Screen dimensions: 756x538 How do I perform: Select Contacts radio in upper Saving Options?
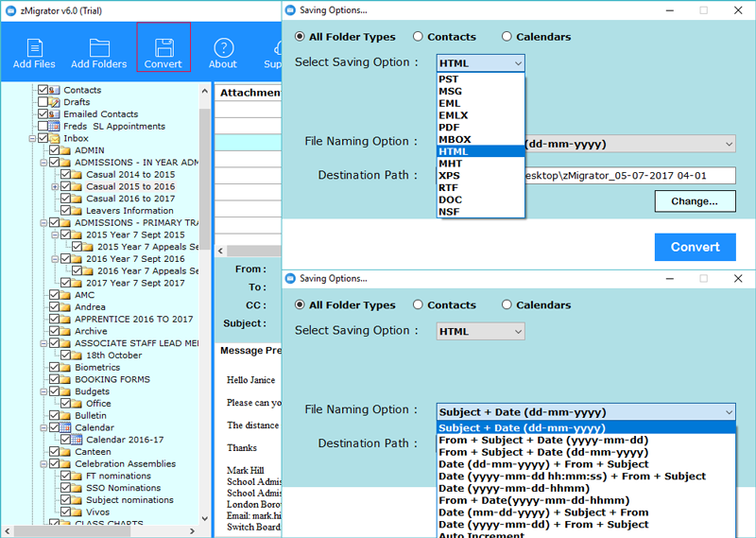(x=418, y=36)
